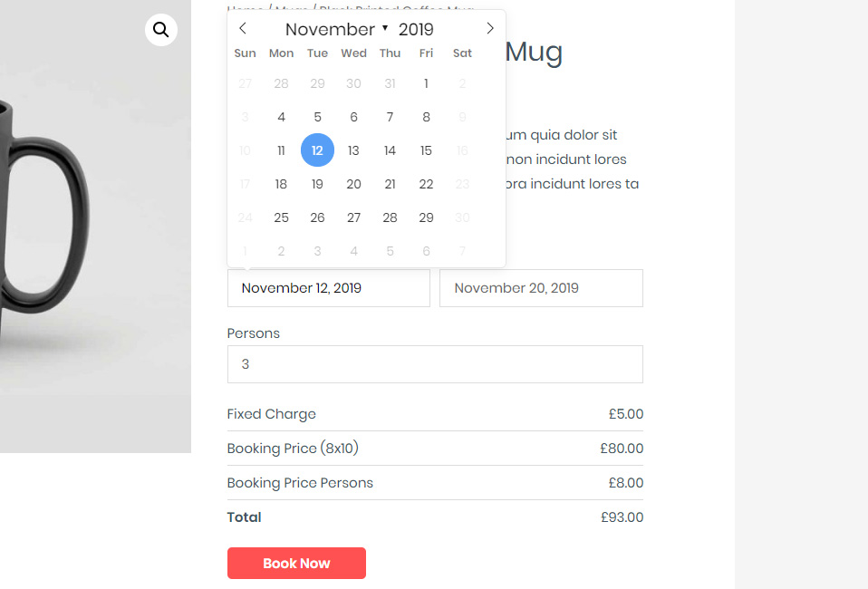Click the 2019 year field

(416, 29)
